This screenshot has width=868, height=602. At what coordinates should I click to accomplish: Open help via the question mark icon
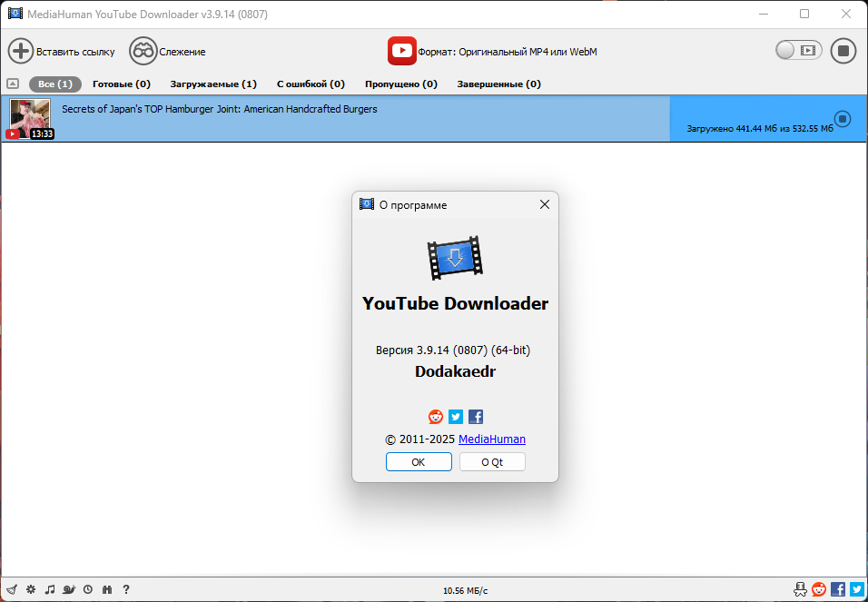click(126, 590)
